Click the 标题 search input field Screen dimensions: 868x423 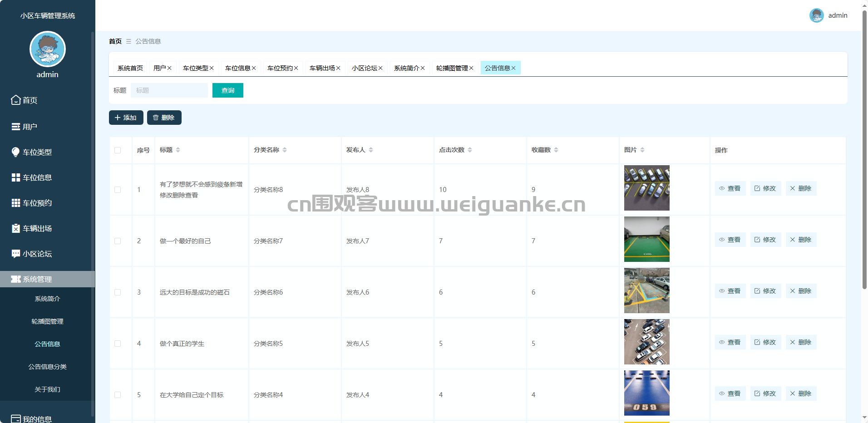pyautogui.click(x=169, y=90)
